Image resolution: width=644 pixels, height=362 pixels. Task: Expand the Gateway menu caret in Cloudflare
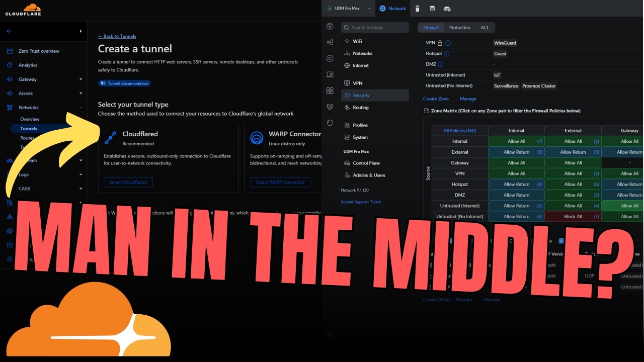click(x=80, y=79)
